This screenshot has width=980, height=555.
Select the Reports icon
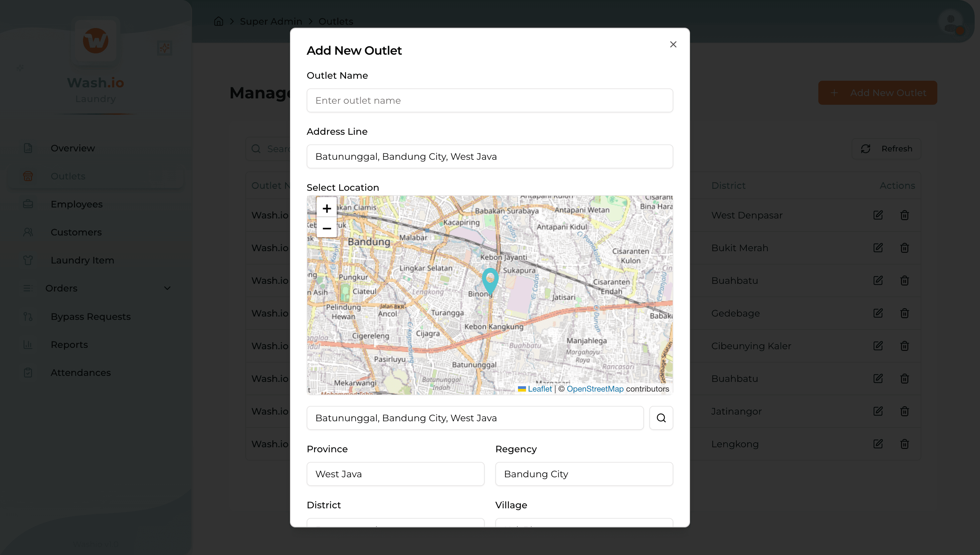(28, 344)
